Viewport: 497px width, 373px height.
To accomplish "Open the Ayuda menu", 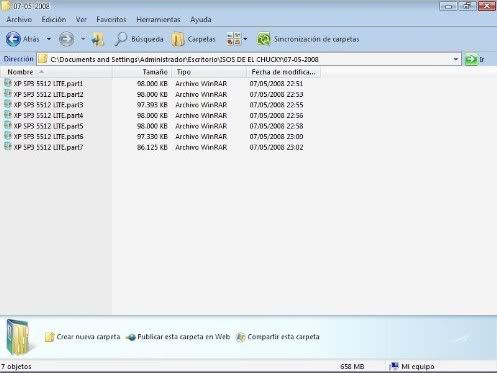I will (201, 20).
